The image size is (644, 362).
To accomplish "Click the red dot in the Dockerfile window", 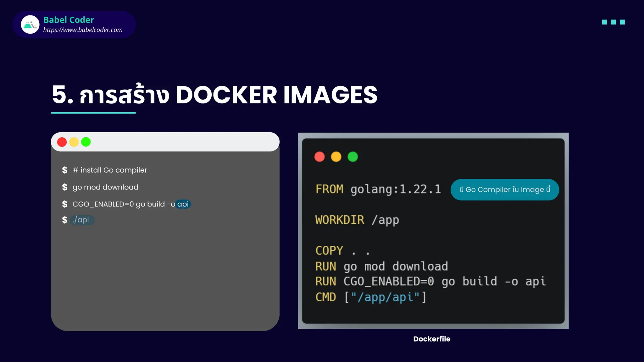I will pos(319,156).
